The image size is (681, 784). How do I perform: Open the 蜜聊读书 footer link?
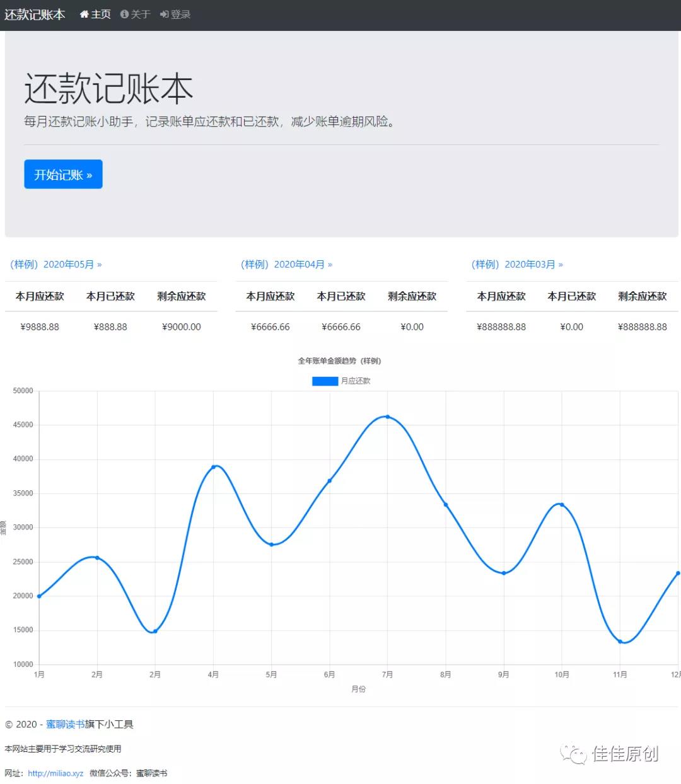tap(65, 725)
